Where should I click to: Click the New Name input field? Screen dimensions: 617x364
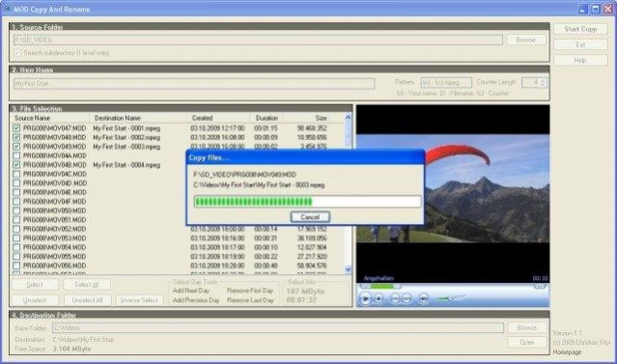[194, 83]
